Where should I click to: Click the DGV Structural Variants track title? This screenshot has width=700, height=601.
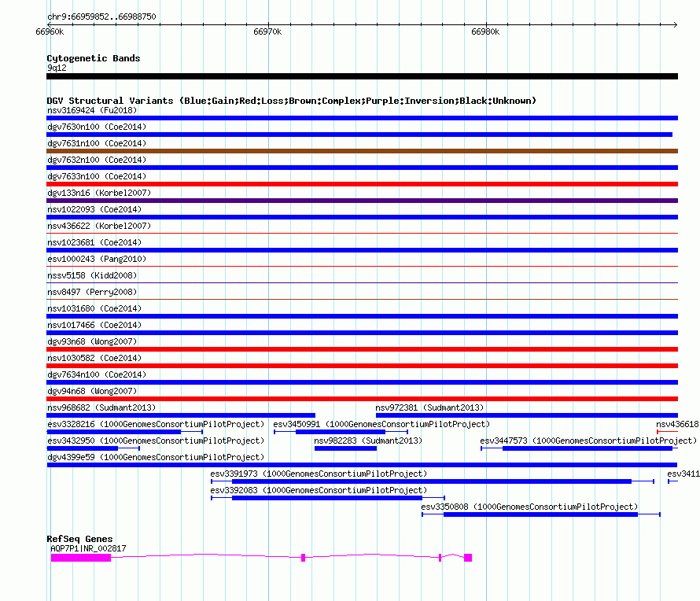click(292, 101)
